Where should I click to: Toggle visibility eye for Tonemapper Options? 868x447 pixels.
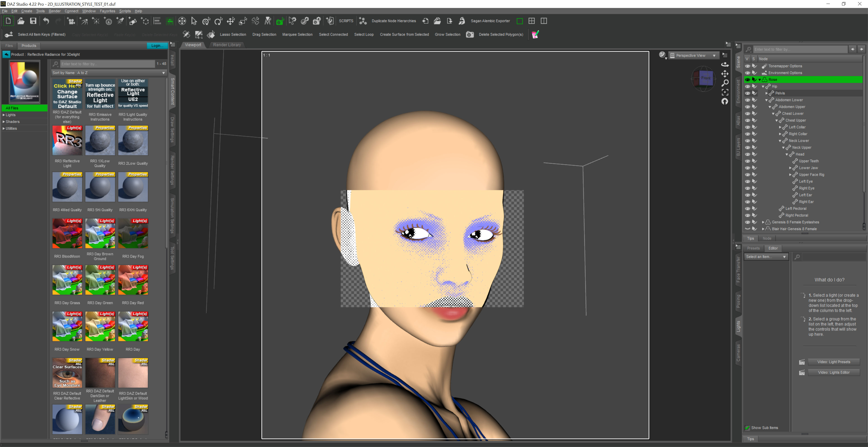[x=747, y=66]
